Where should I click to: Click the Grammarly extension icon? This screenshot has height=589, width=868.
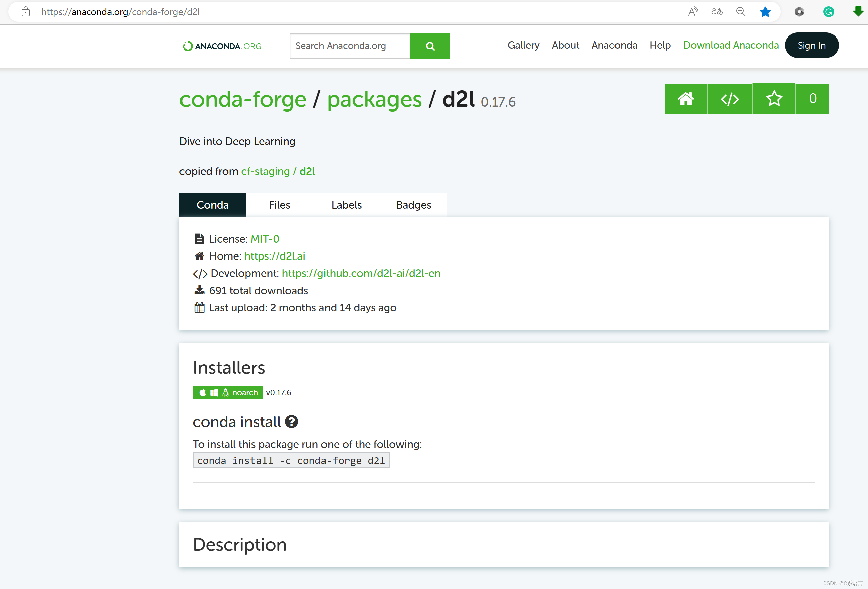tap(828, 12)
